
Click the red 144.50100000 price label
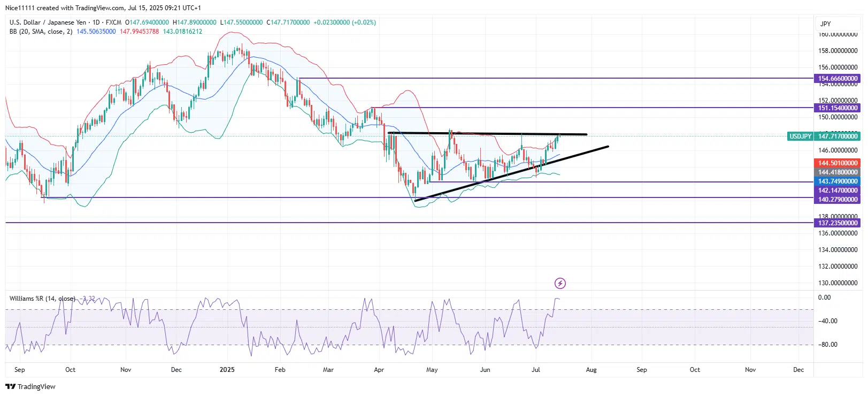click(x=838, y=163)
